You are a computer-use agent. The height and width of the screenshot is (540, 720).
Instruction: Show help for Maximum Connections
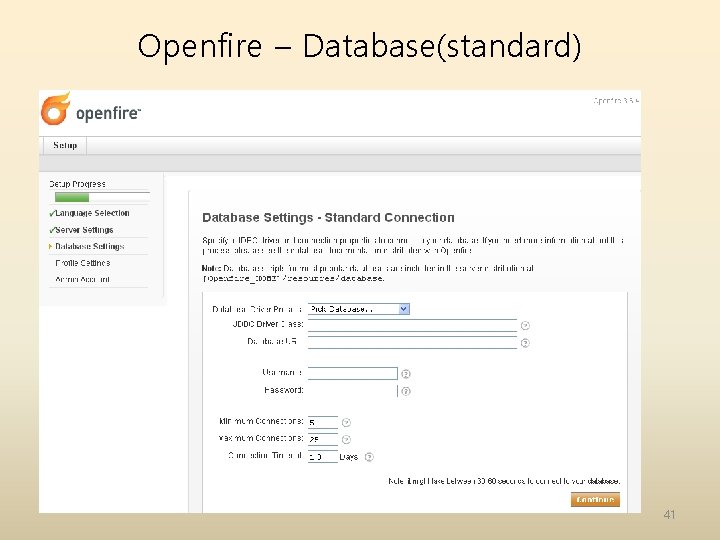click(x=346, y=440)
